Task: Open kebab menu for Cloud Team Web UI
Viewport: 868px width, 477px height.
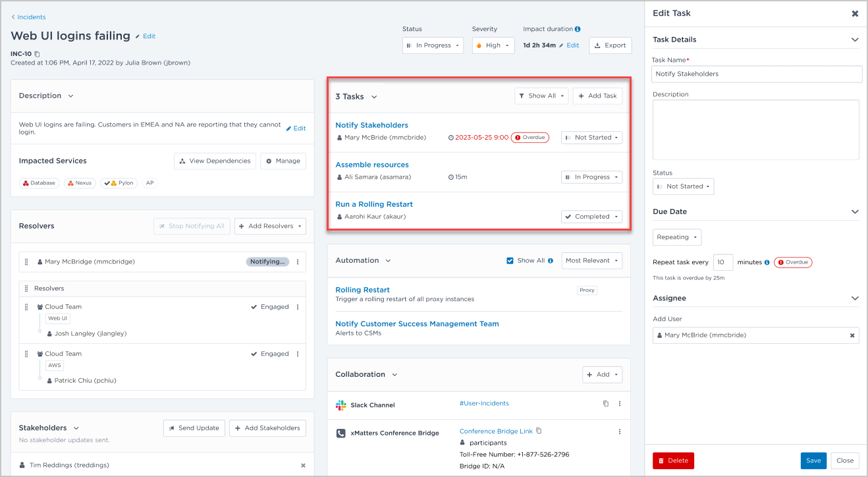Action: 297,307
